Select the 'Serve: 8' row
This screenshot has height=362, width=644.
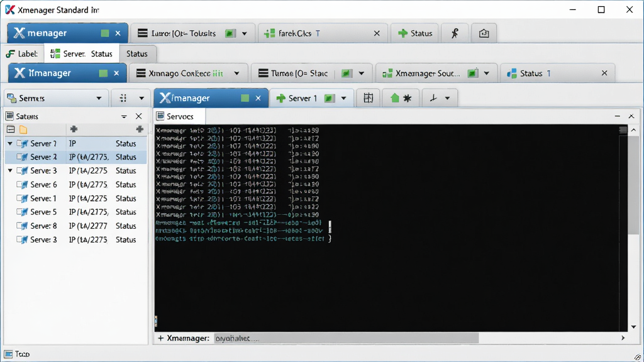point(75,226)
